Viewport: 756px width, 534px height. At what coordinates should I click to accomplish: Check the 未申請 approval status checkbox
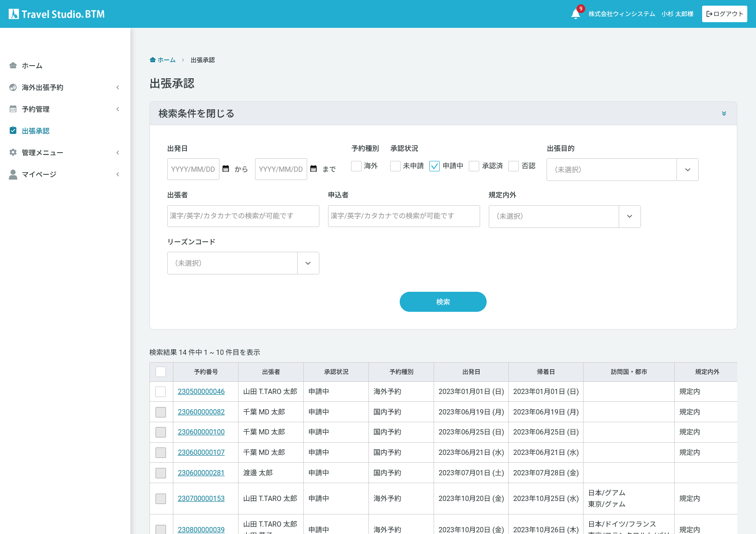point(395,166)
